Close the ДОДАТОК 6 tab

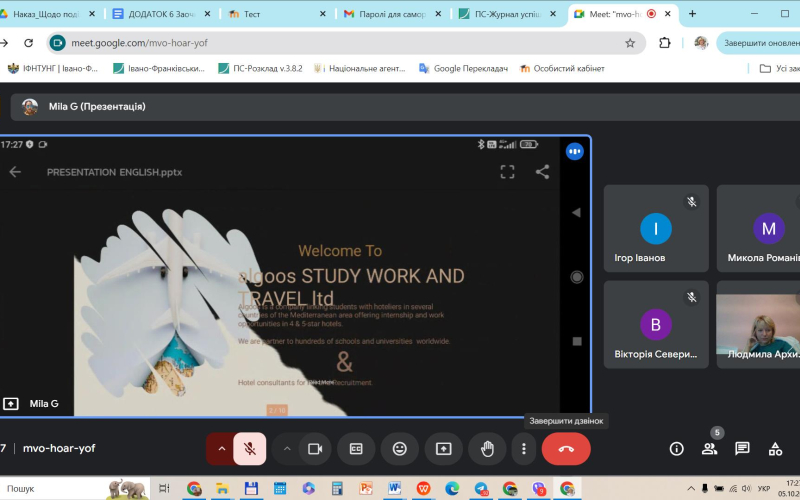coord(207,14)
